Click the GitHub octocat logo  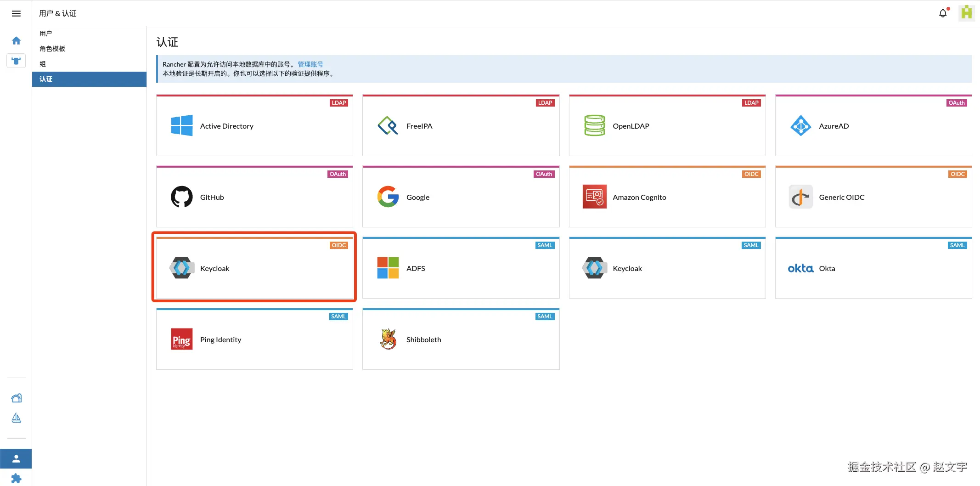182,197
